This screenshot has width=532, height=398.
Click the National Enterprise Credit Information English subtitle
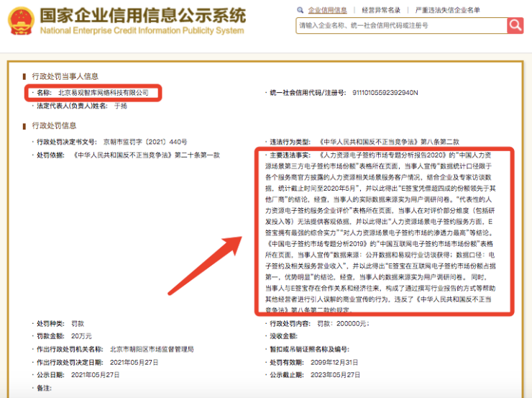(142, 32)
